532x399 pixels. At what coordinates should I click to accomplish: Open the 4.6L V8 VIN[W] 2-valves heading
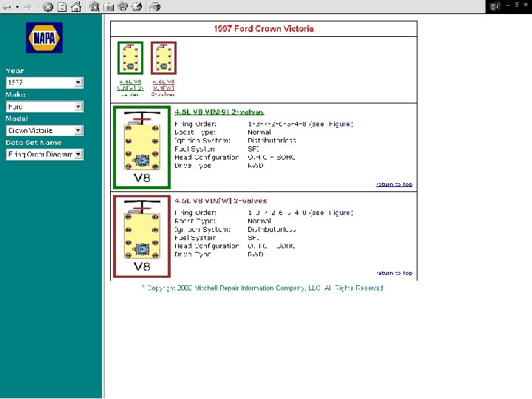pyautogui.click(x=220, y=201)
